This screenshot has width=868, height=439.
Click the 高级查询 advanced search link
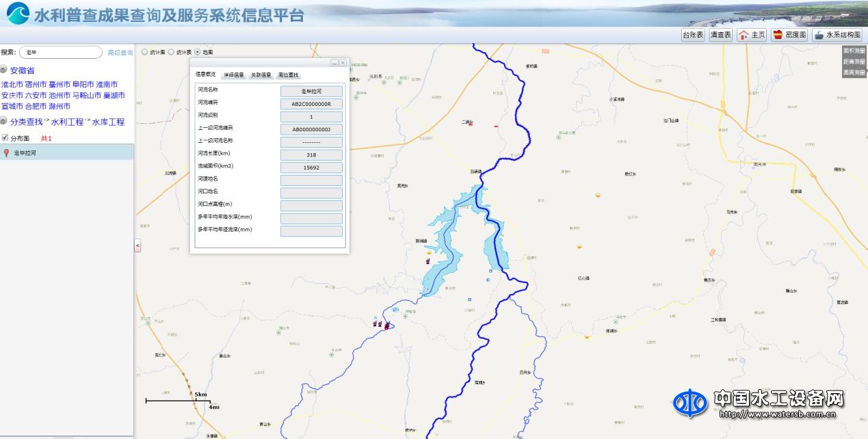(x=120, y=53)
